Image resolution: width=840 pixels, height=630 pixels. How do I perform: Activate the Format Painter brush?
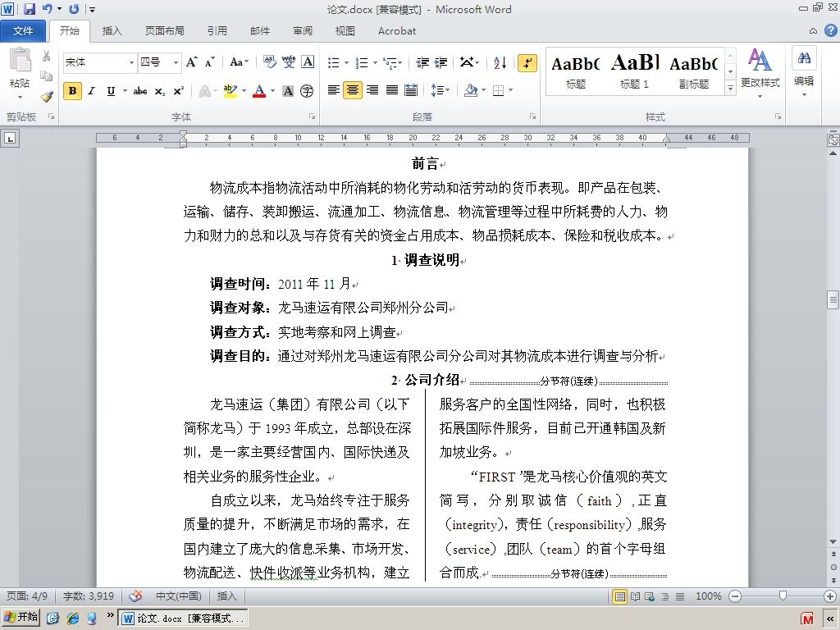[x=47, y=97]
